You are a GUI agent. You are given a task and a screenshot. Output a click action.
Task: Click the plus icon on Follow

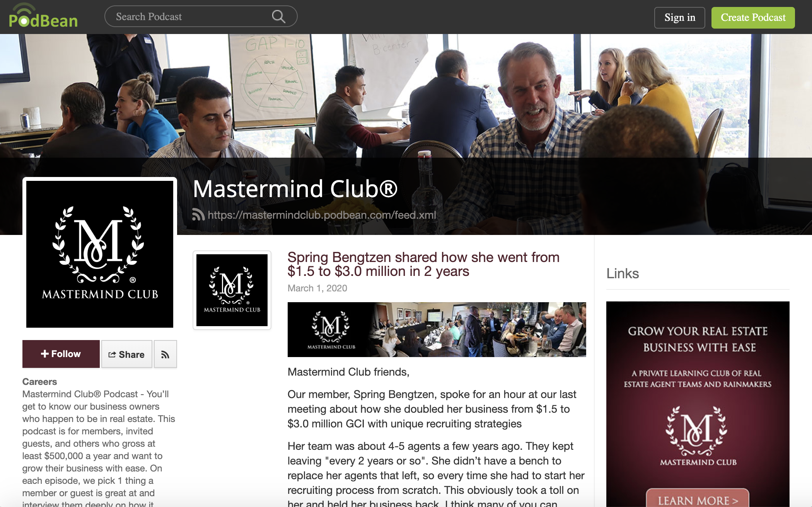[45, 354]
